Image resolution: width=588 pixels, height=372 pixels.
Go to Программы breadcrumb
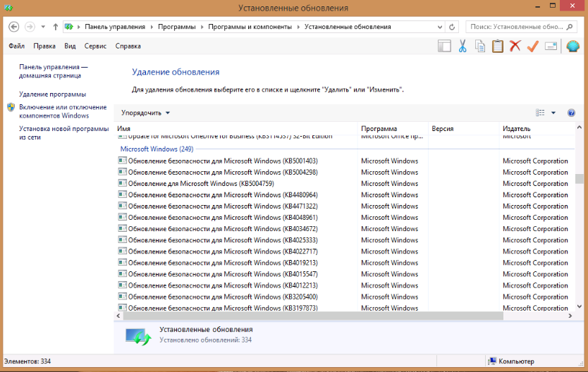177,27
